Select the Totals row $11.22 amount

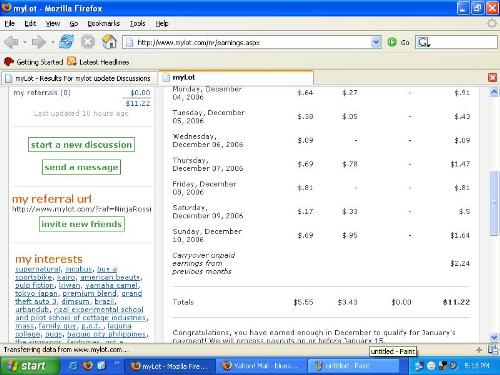point(456,302)
